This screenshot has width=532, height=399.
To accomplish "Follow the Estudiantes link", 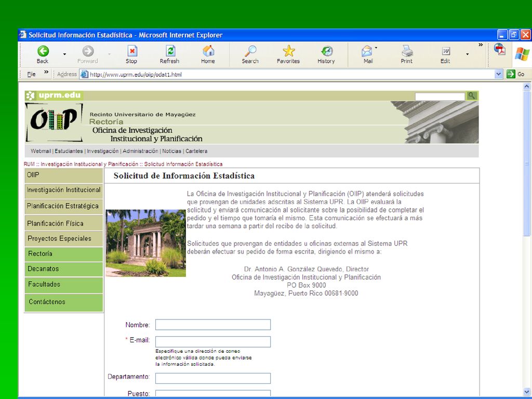I will 69,151.
